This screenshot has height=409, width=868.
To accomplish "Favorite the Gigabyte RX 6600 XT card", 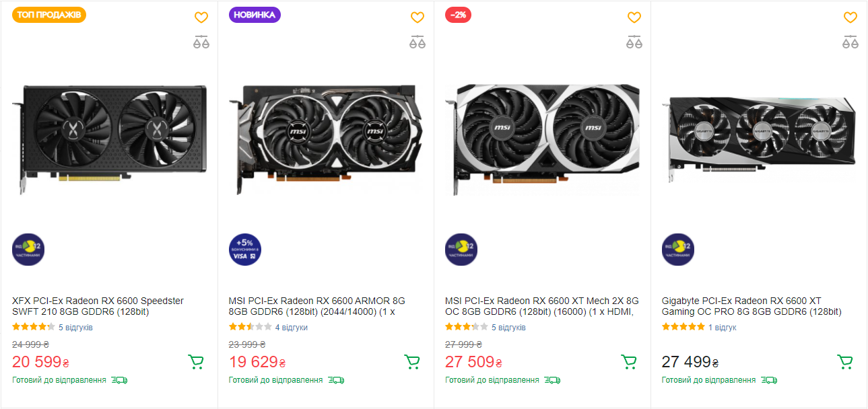I will [x=850, y=17].
